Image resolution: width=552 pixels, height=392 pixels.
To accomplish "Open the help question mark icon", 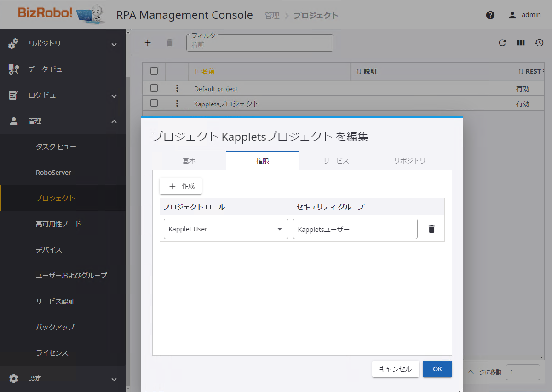I will [x=490, y=15].
